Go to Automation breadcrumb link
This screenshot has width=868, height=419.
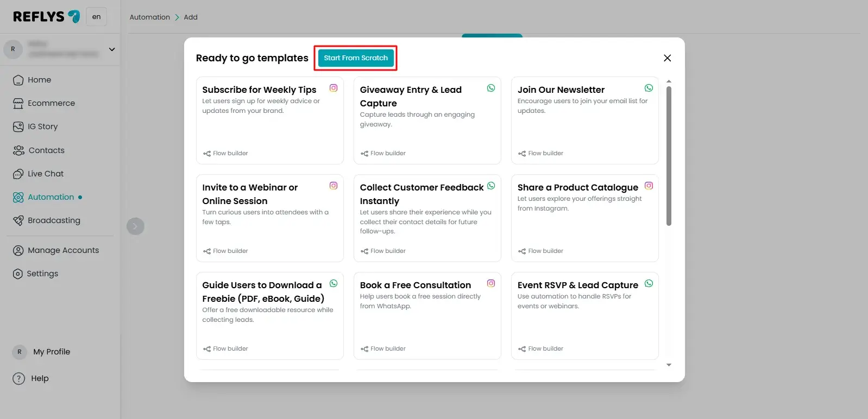(149, 17)
